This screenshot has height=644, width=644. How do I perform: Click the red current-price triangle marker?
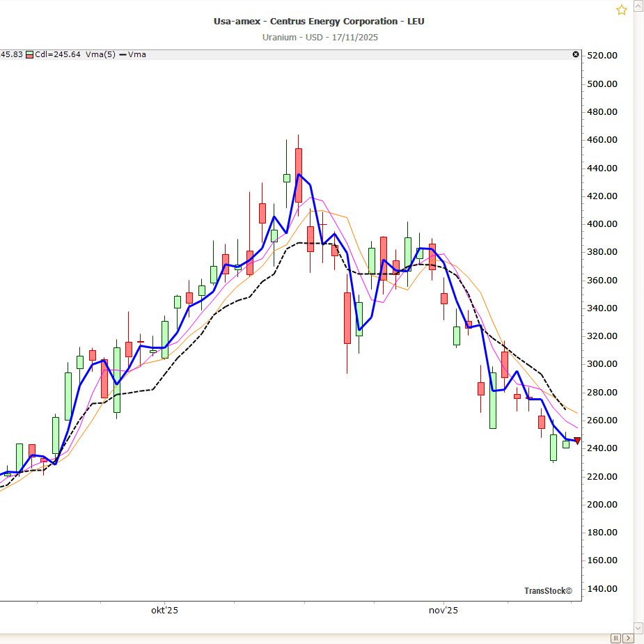point(576,440)
